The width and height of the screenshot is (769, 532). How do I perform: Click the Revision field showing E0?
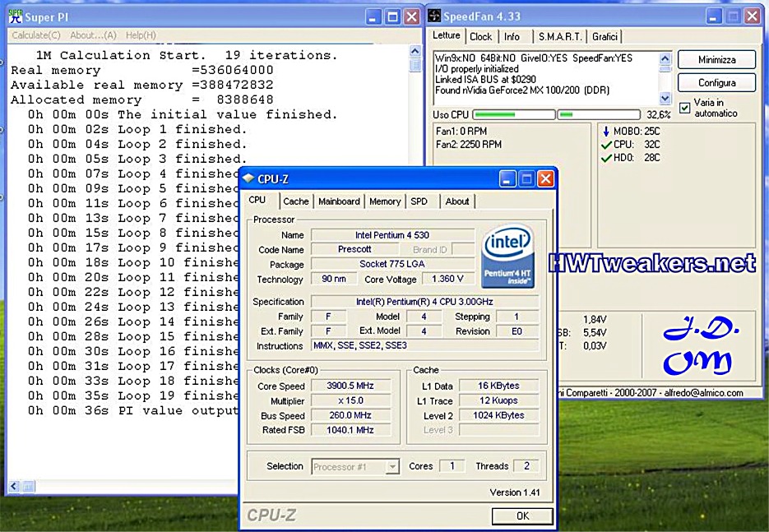point(517,331)
